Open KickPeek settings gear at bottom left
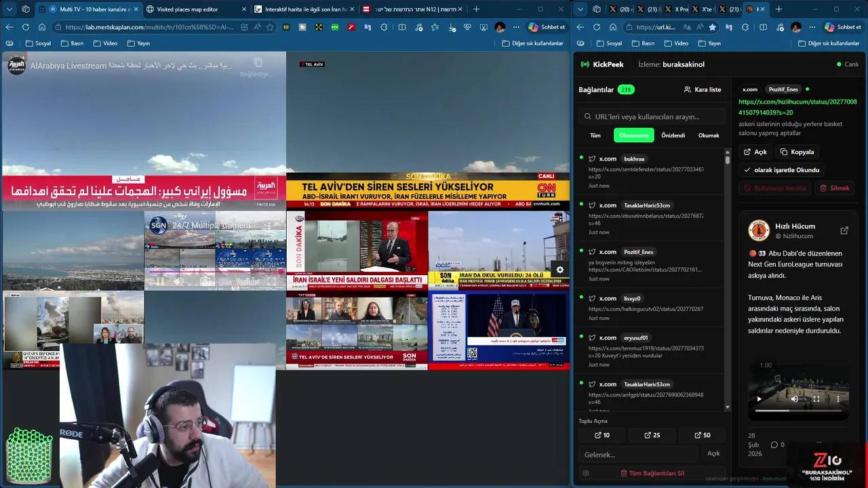Viewport: 868px width, 488px height. 586,473
